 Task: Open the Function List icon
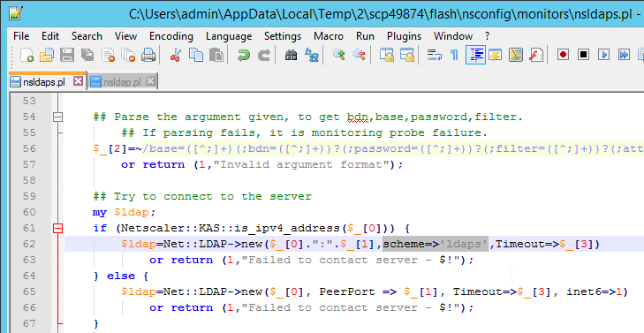tap(536, 55)
